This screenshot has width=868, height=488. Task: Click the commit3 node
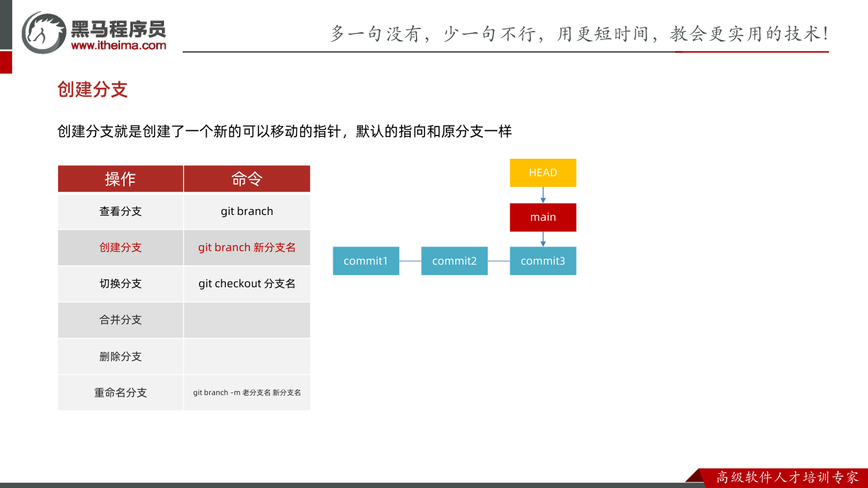(x=542, y=261)
